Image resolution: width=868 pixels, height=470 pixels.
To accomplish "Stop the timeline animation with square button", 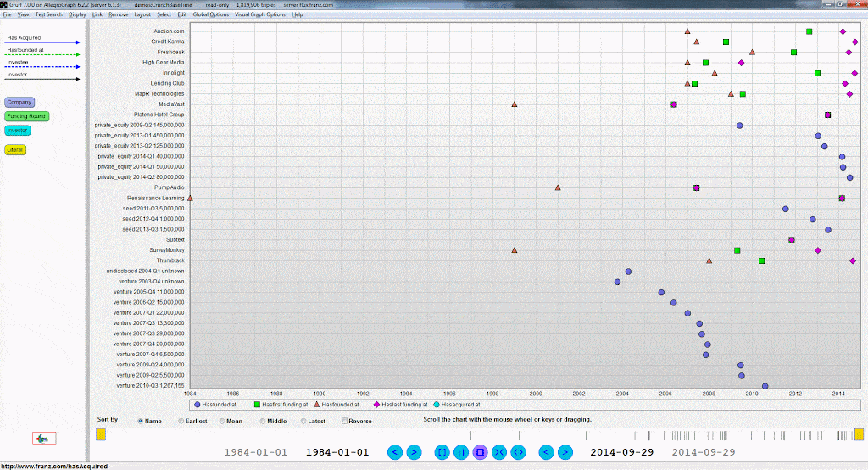I will pos(480,452).
